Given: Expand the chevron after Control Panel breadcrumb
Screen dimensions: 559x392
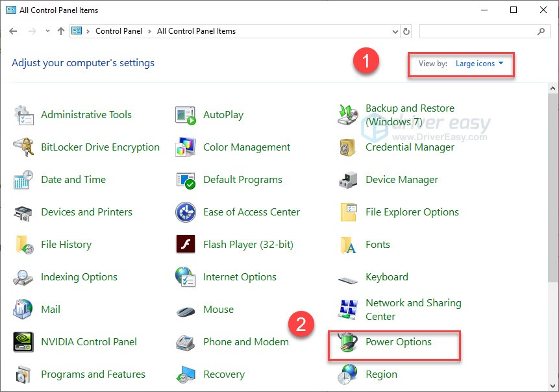Looking at the screenshot, I should pyautogui.click(x=150, y=31).
